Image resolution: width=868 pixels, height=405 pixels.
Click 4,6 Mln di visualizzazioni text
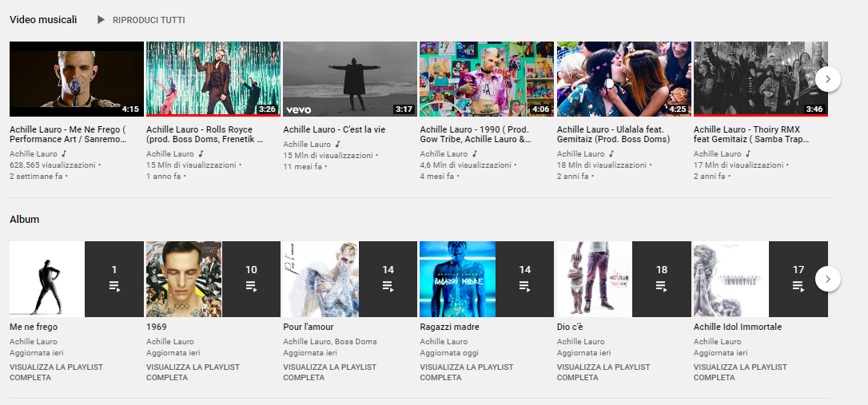pos(465,165)
